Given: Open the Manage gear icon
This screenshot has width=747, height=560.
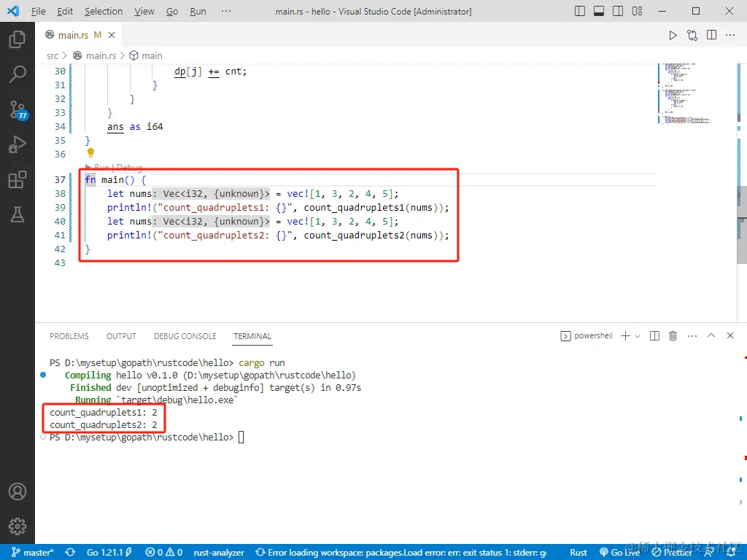Looking at the screenshot, I should click(18, 526).
